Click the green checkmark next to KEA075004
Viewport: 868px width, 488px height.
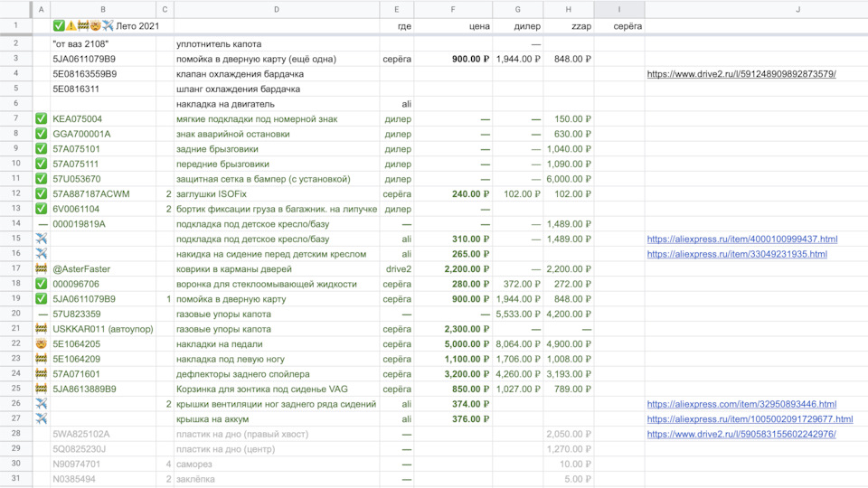pyautogui.click(x=42, y=119)
